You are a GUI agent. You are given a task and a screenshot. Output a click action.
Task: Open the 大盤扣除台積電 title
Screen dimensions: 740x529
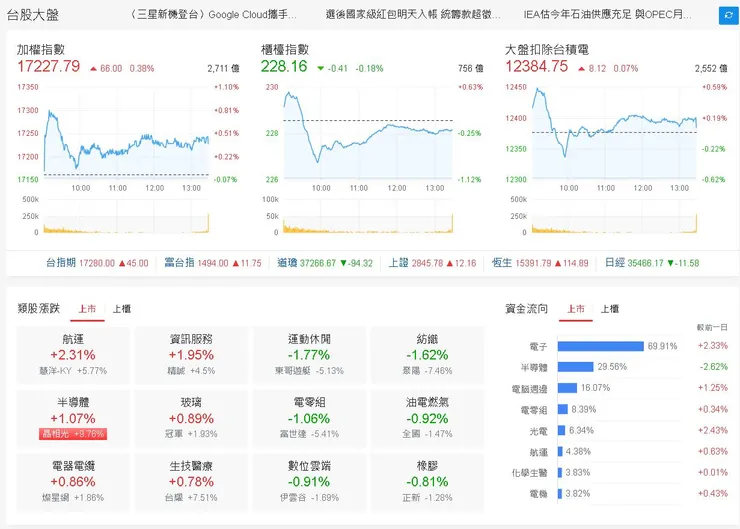pos(547,50)
